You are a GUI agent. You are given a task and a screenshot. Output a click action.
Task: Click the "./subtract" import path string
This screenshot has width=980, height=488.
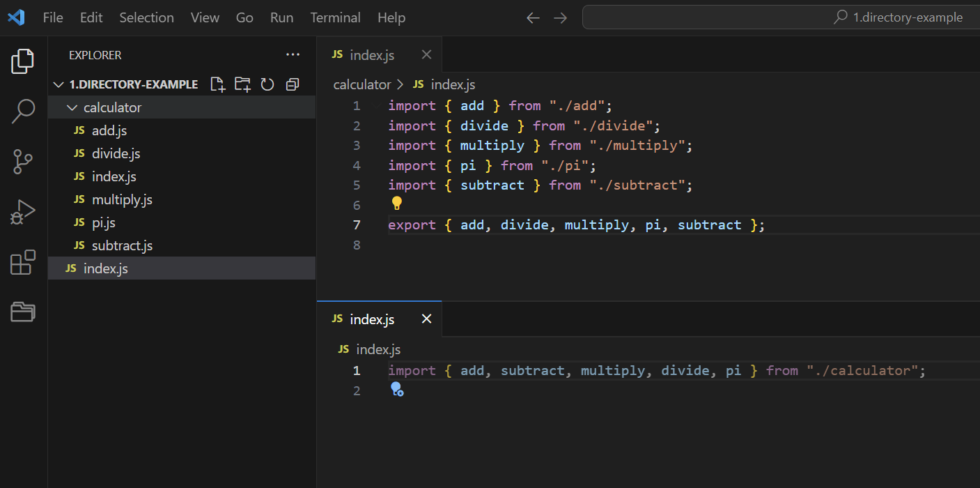pos(638,185)
